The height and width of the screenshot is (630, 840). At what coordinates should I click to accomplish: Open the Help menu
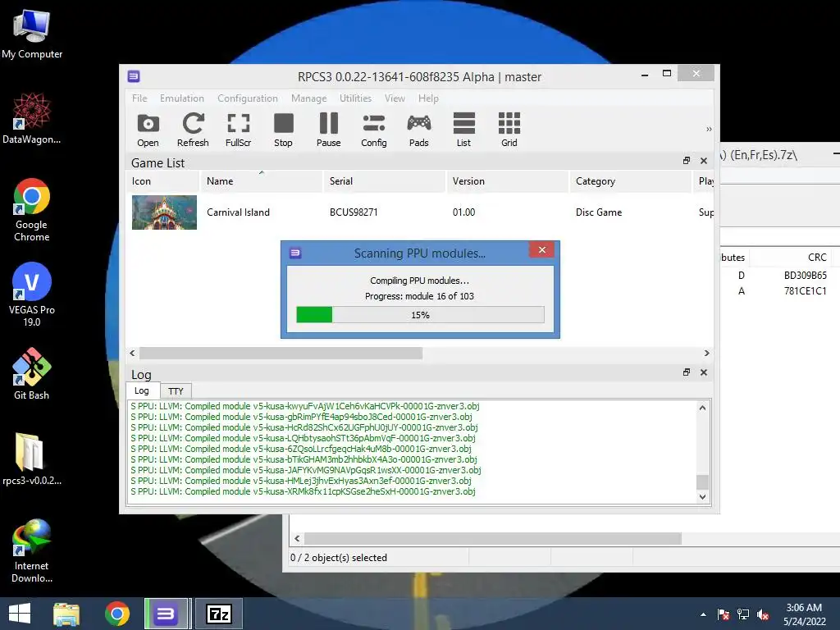pos(428,98)
